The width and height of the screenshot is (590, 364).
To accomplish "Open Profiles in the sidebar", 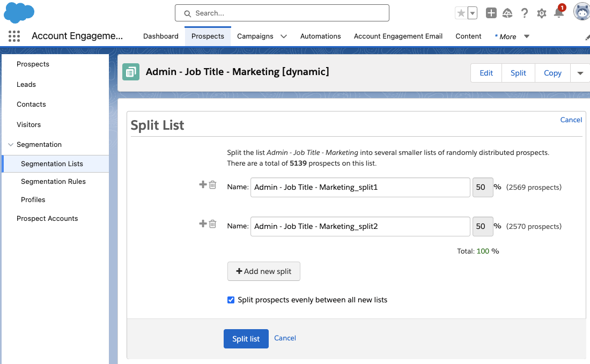I will (33, 199).
